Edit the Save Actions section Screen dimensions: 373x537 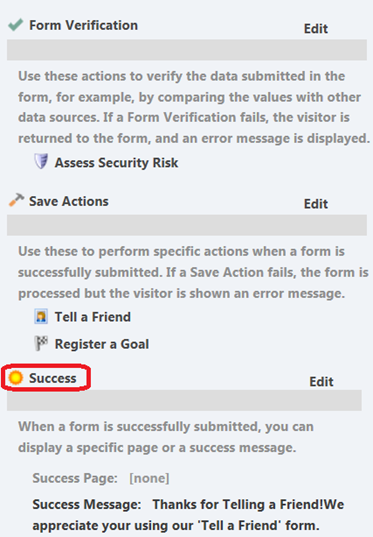click(316, 204)
